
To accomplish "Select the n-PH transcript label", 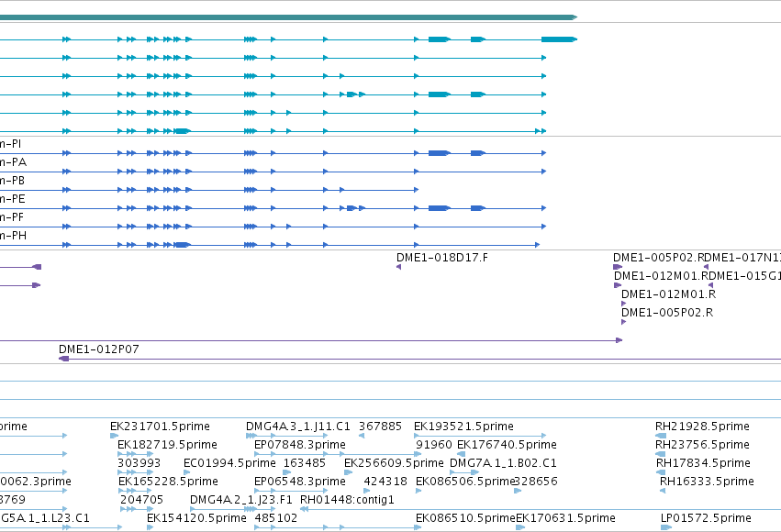I will tap(13, 236).
